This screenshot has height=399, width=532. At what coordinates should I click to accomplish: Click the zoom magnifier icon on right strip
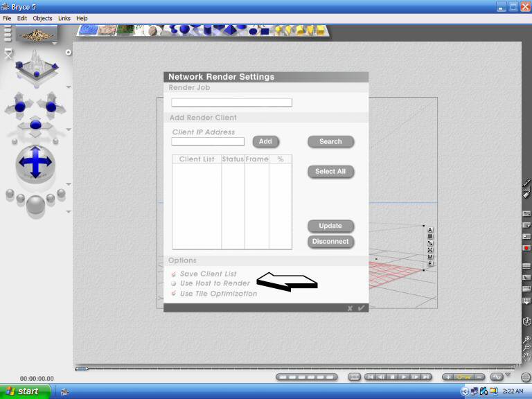[x=526, y=339]
